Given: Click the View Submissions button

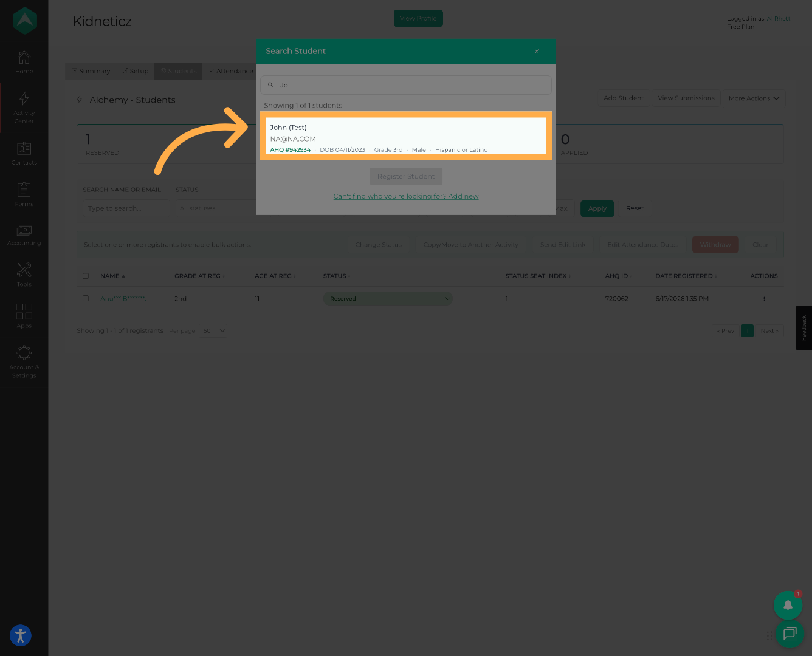Looking at the screenshot, I should 686,98.
